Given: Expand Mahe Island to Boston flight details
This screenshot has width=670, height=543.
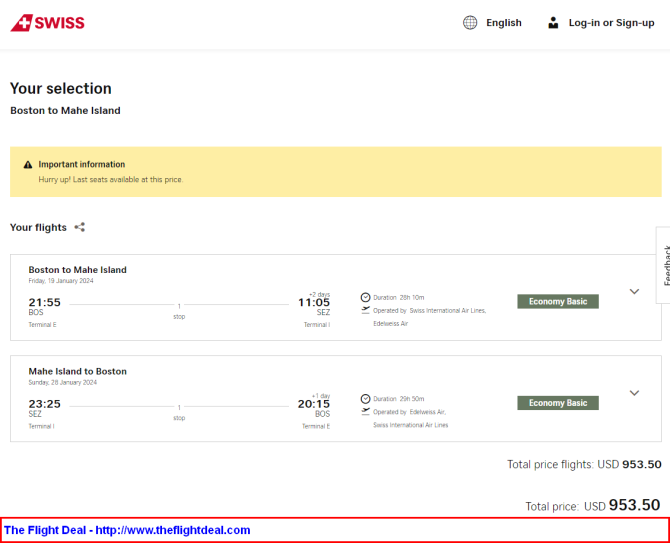Looking at the screenshot, I should pos(634,393).
